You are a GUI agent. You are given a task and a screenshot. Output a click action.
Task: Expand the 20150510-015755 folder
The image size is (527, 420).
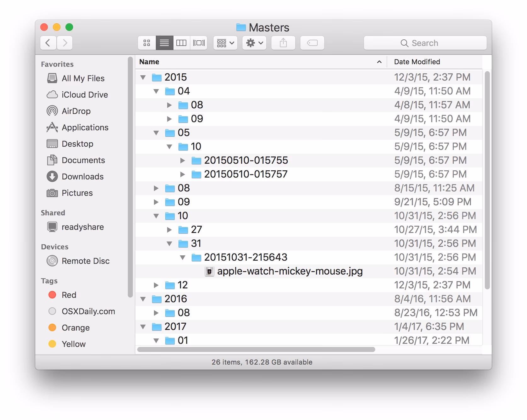tap(183, 160)
